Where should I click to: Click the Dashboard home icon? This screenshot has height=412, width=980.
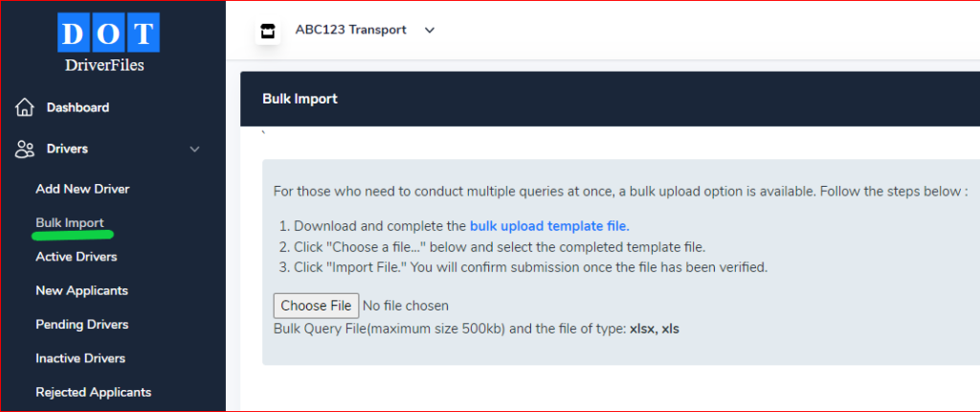click(x=26, y=107)
